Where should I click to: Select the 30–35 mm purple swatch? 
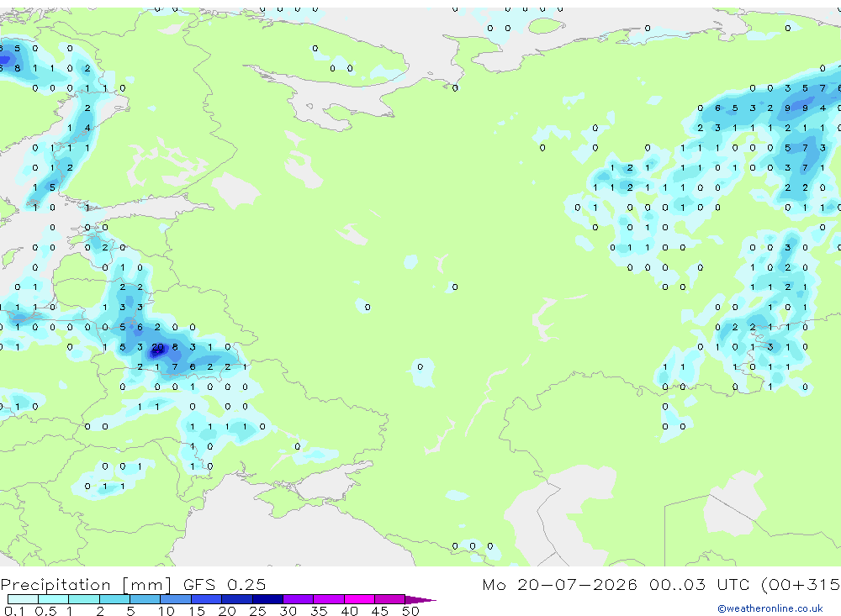click(298, 599)
